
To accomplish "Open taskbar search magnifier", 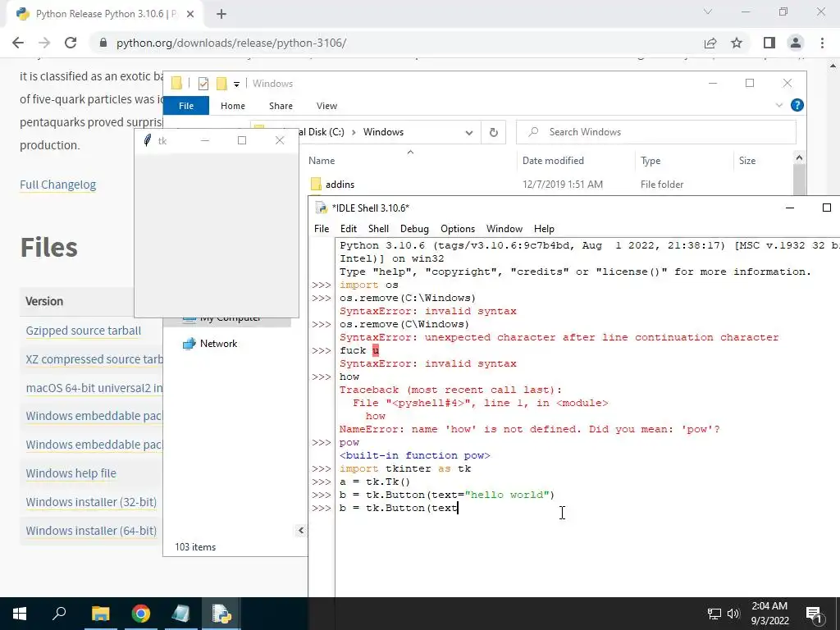I will 59,614.
